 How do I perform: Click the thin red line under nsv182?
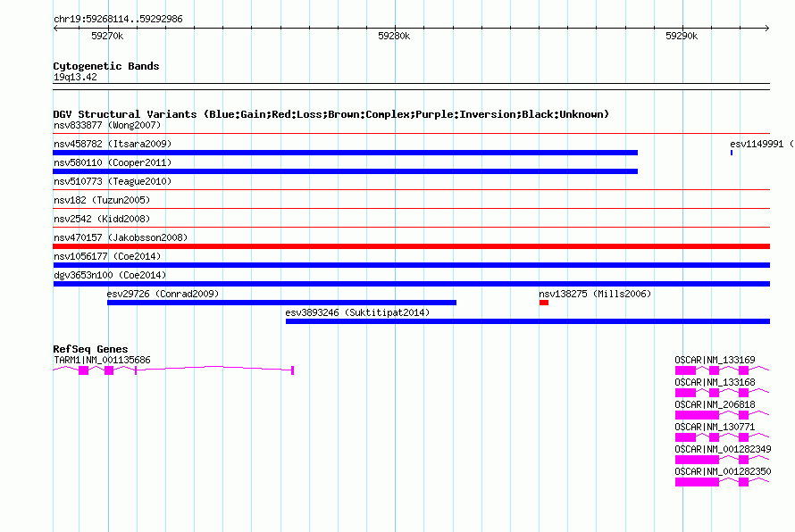point(412,209)
